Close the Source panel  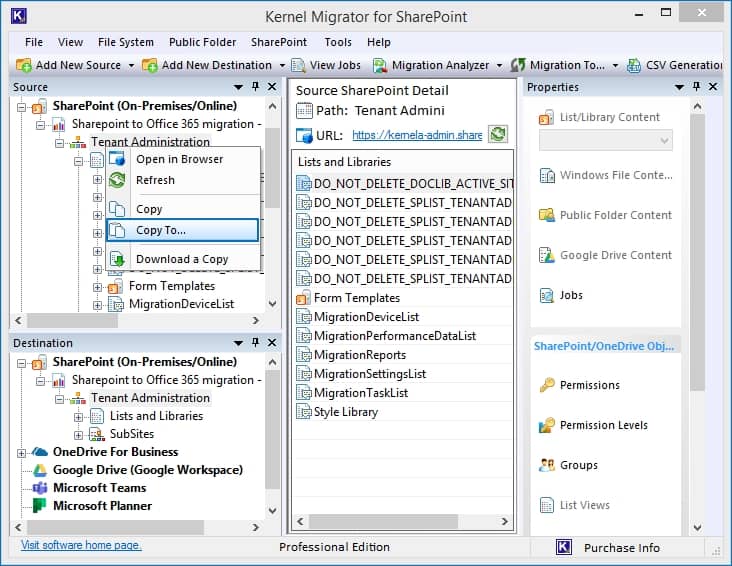point(272,87)
